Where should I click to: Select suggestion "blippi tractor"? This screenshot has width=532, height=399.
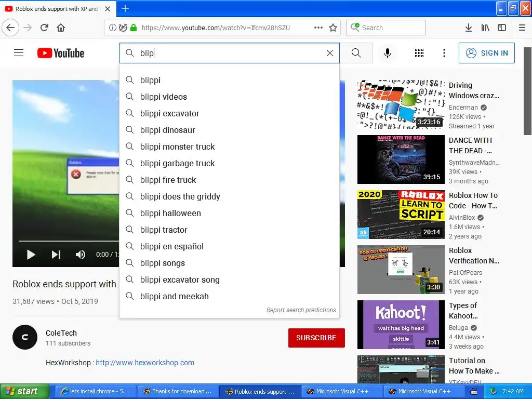click(x=229, y=230)
